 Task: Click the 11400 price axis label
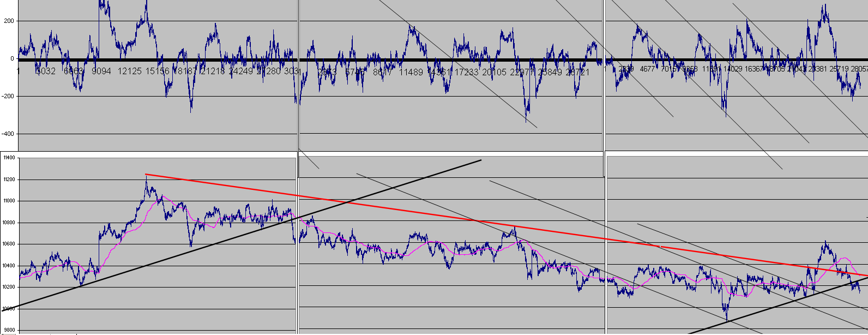(x=10, y=158)
